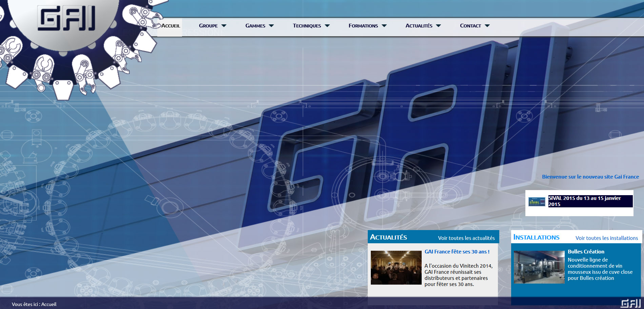The height and width of the screenshot is (309, 644).
Task: Click the GAI logo in the header
Action: pyautogui.click(x=66, y=19)
